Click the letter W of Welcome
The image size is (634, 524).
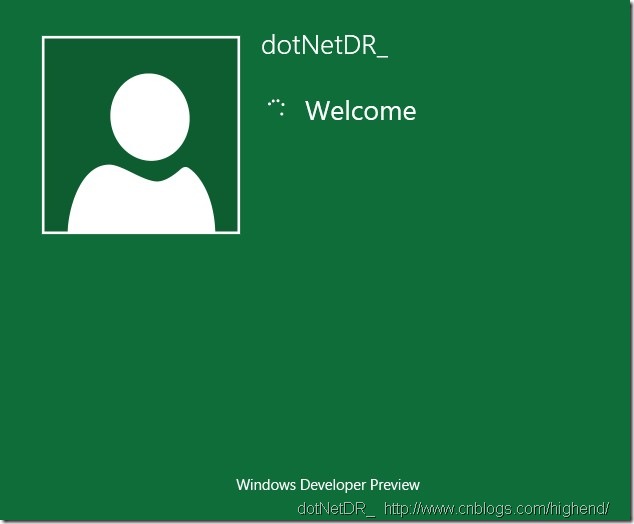pos(316,111)
